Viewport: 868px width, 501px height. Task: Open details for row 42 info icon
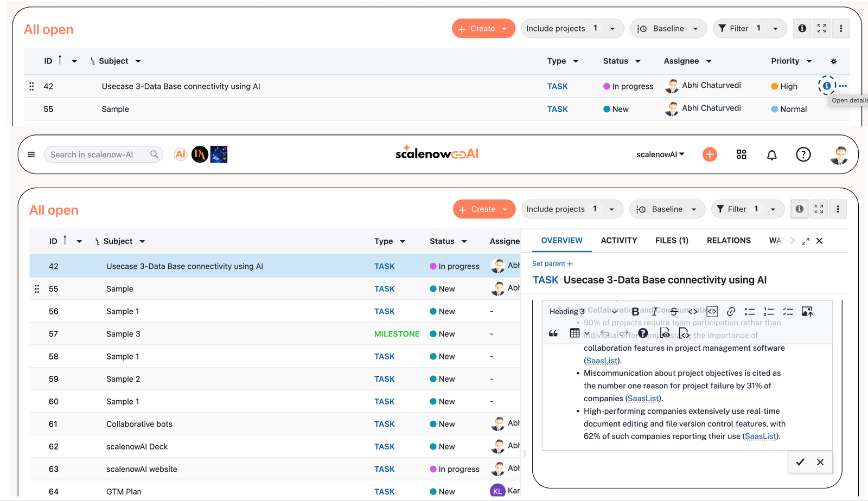click(826, 86)
